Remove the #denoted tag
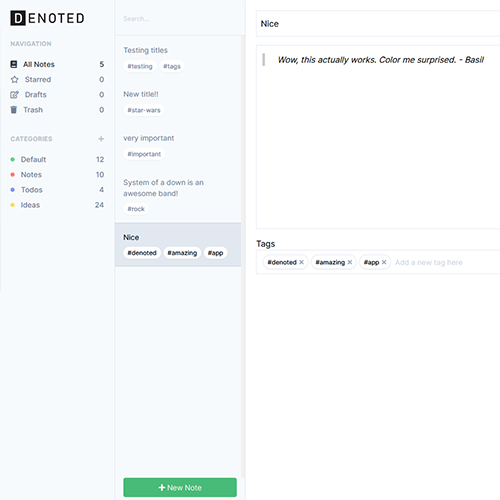 coord(301,262)
